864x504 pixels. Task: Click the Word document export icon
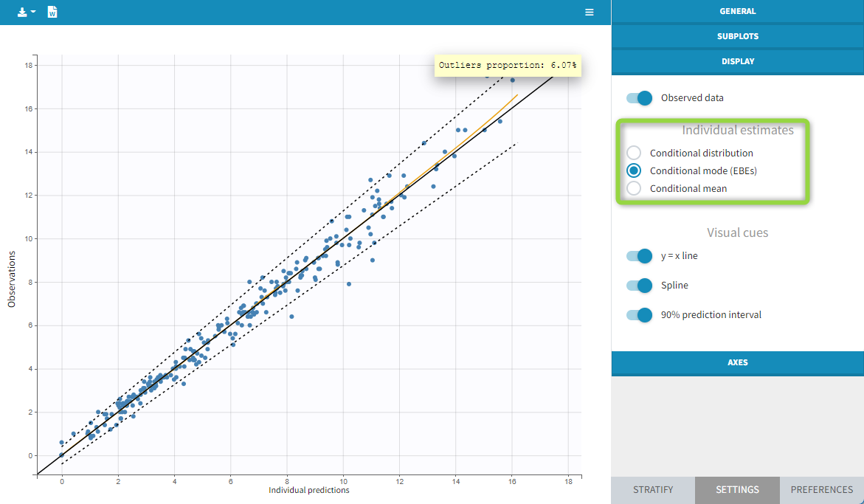[x=52, y=13]
